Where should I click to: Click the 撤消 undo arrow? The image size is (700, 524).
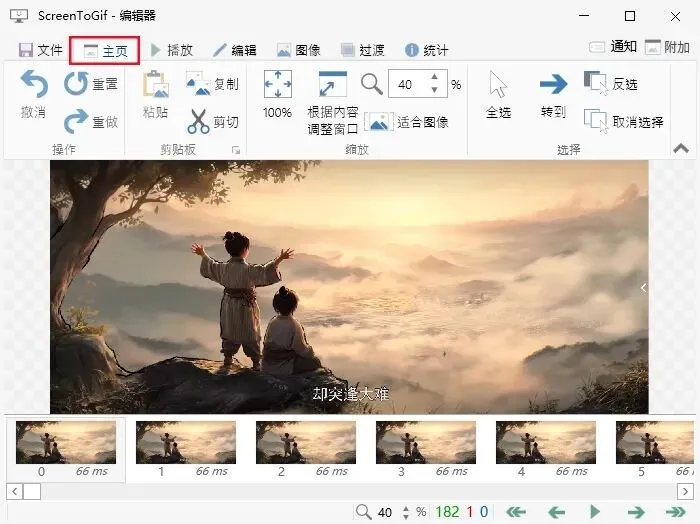[34, 84]
